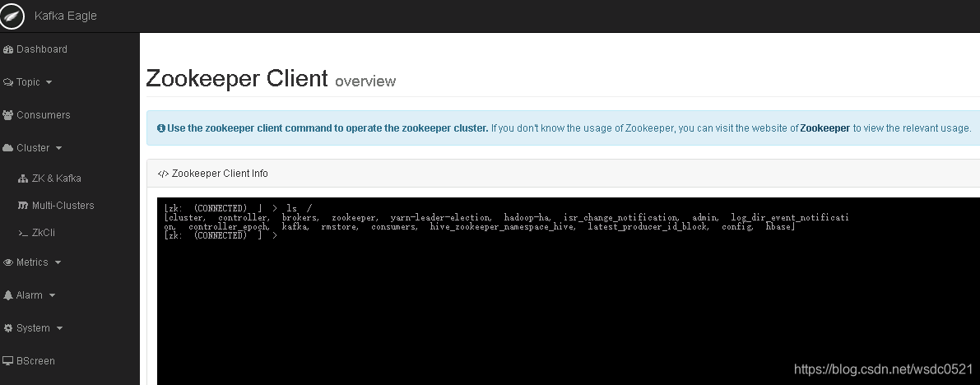Viewport: 980px width, 385px height.
Task: Focus the zookeeper terminal prompt line
Action: click(x=221, y=235)
